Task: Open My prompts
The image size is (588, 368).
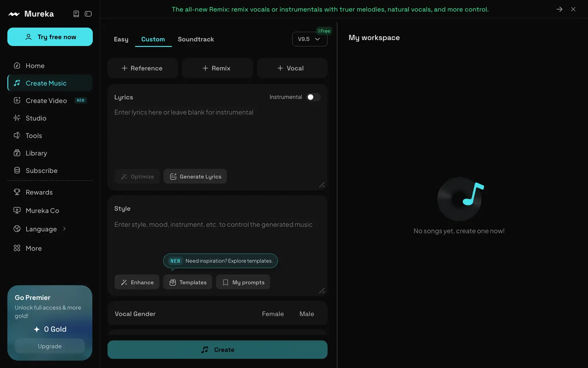Action: pos(243,282)
